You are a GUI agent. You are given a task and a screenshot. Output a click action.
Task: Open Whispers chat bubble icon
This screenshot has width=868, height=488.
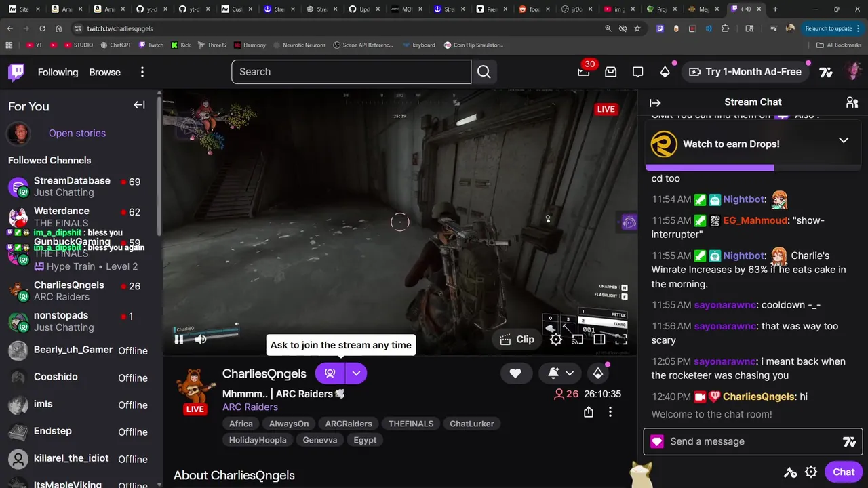coord(638,72)
